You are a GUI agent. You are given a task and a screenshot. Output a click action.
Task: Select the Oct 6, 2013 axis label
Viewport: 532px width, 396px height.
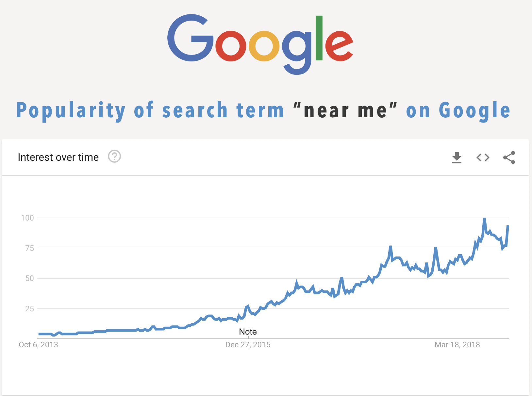pos(39,345)
